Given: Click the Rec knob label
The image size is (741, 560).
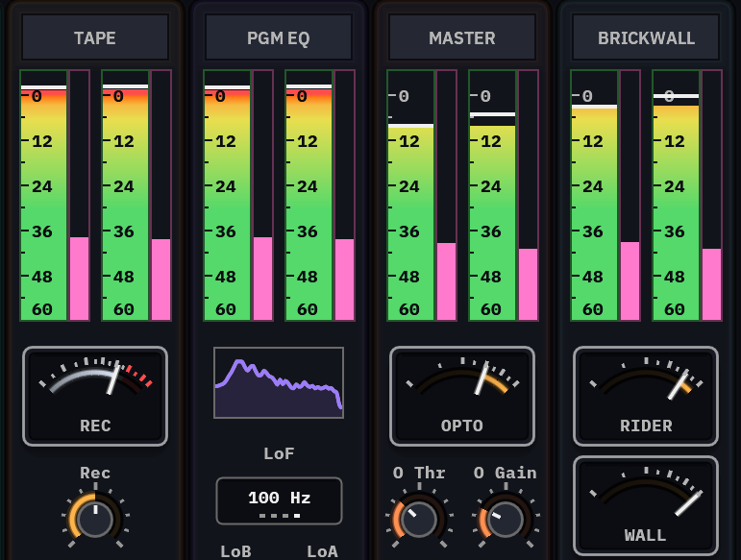Looking at the screenshot, I should coord(95,473).
